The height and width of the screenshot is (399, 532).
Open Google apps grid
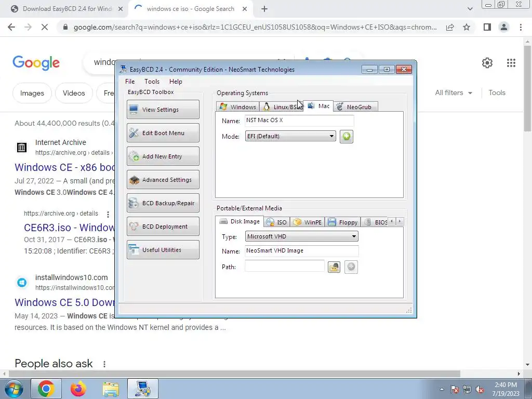tap(511, 63)
